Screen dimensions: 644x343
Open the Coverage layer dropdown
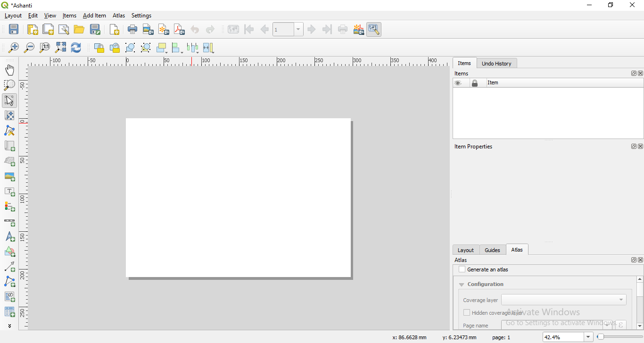tap(563, 300)
